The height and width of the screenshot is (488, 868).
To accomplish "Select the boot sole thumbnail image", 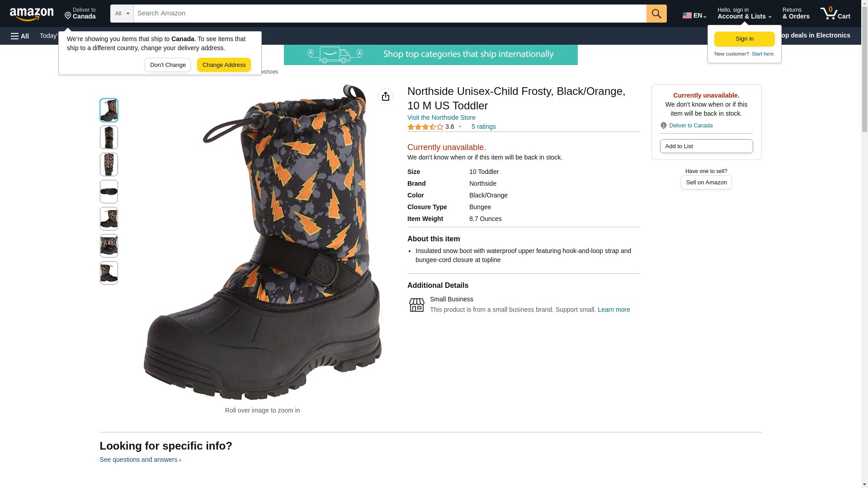I will (109, 192).
